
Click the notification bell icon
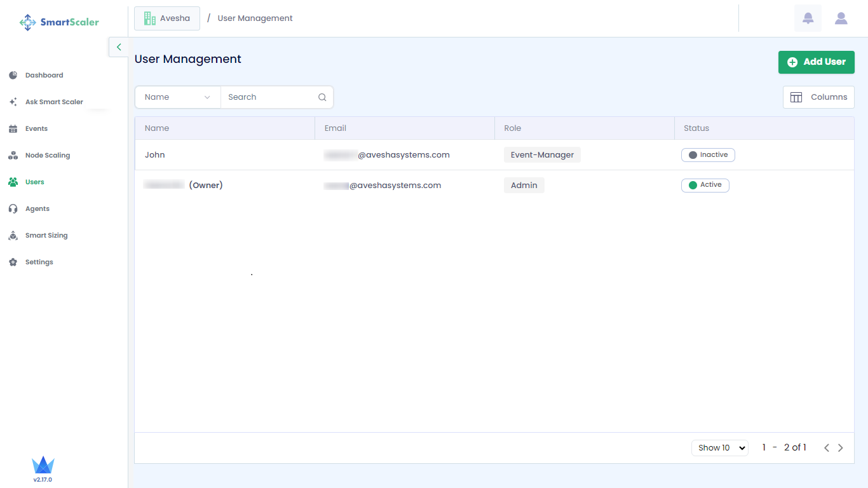tap(808, 18)
